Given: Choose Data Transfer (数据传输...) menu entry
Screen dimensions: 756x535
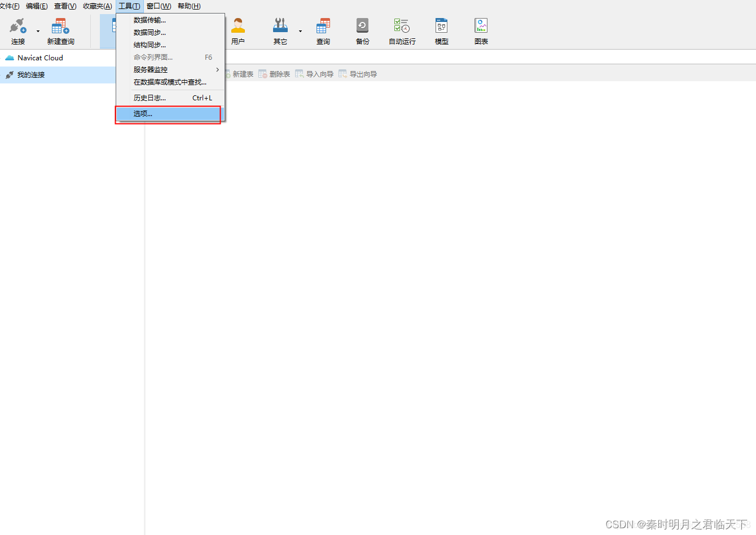Looking at the screenshot, I should (x=170, y=20).
